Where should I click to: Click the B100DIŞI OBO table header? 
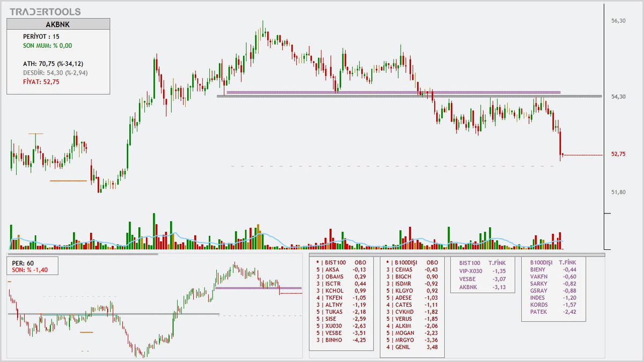(412, 263)
